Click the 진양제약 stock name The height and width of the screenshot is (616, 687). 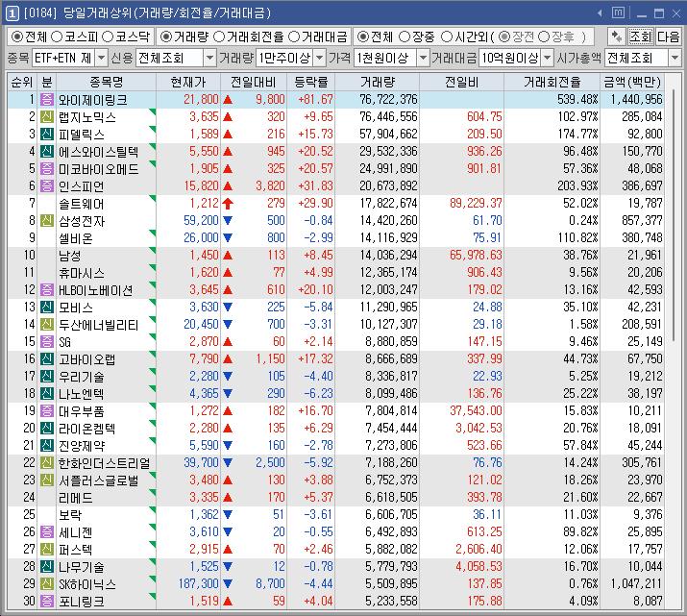pyautogui.click(x=82, y=446)
